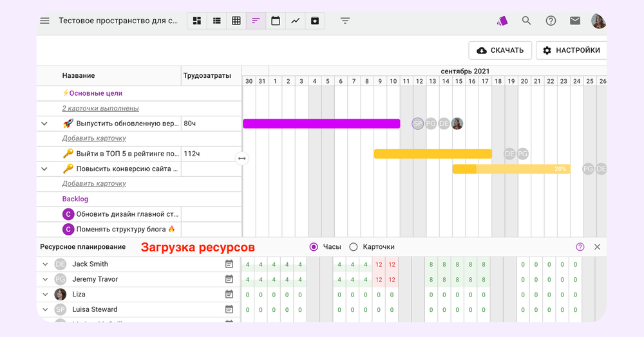Open card Обновить дизайн главной ст...
Viewport: 644px width, 337px height.
(128, 214)
